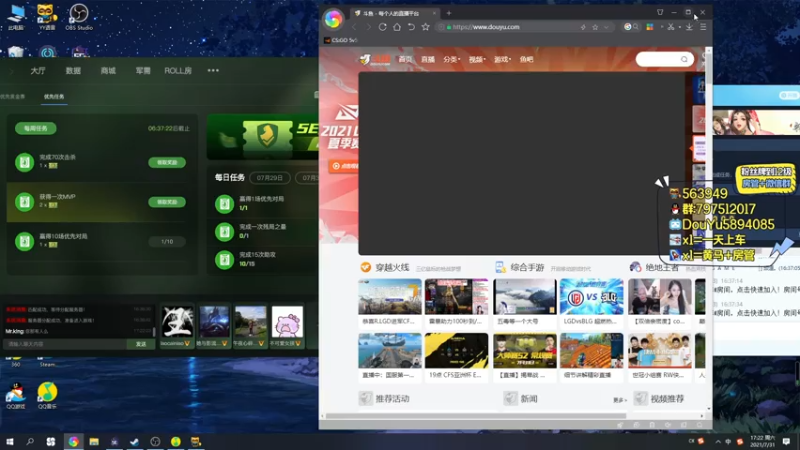
Task: Open the browser search engine box
Action: click(631, 27)
